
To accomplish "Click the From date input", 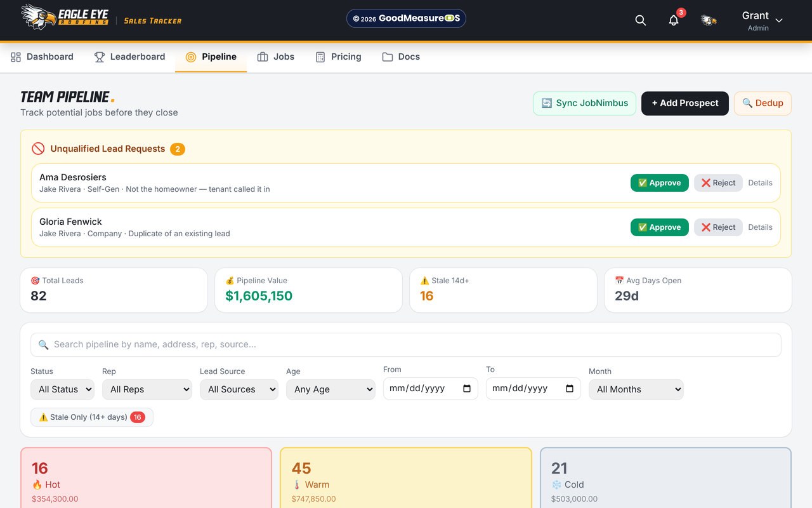I will coord(431,389).
